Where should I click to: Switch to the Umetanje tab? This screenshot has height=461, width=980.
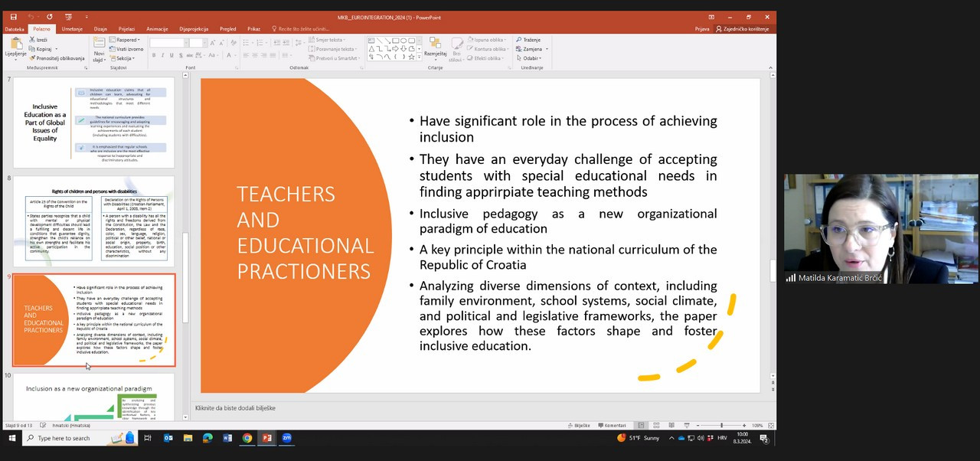(72, 29)
